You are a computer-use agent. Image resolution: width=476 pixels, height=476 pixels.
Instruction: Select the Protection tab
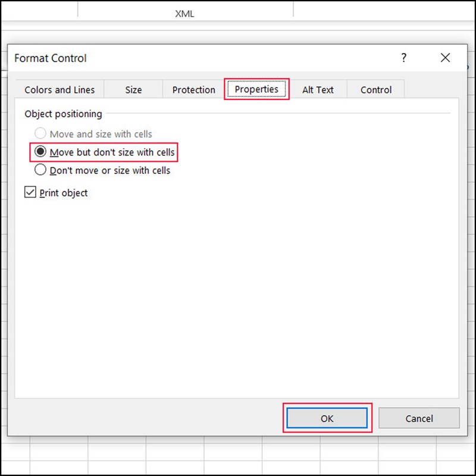pos(193,89)
